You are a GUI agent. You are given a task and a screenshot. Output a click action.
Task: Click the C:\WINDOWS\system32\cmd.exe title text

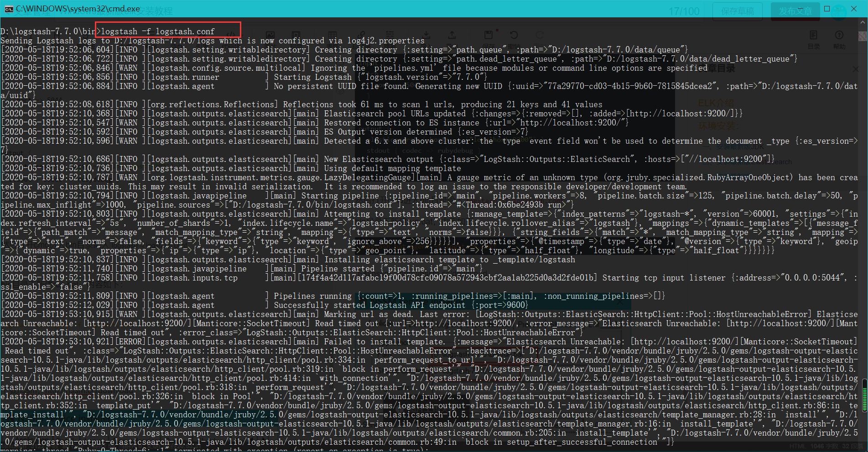[78, 9]
